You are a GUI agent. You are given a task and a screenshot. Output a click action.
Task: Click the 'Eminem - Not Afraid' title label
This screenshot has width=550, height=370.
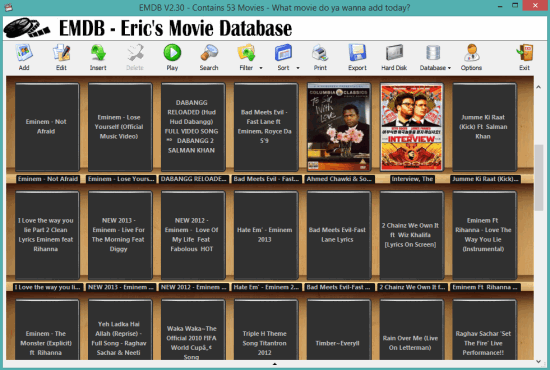pyautogui.click(x=48, y=179)
